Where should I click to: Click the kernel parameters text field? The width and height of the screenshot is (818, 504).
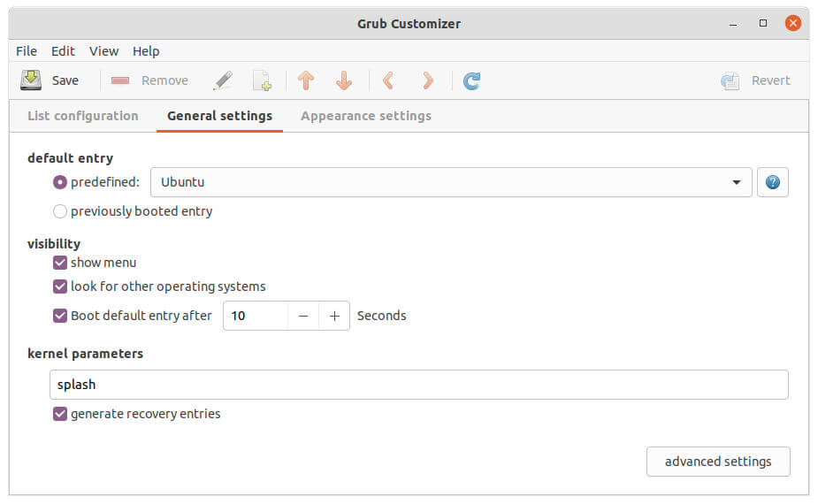418,385
